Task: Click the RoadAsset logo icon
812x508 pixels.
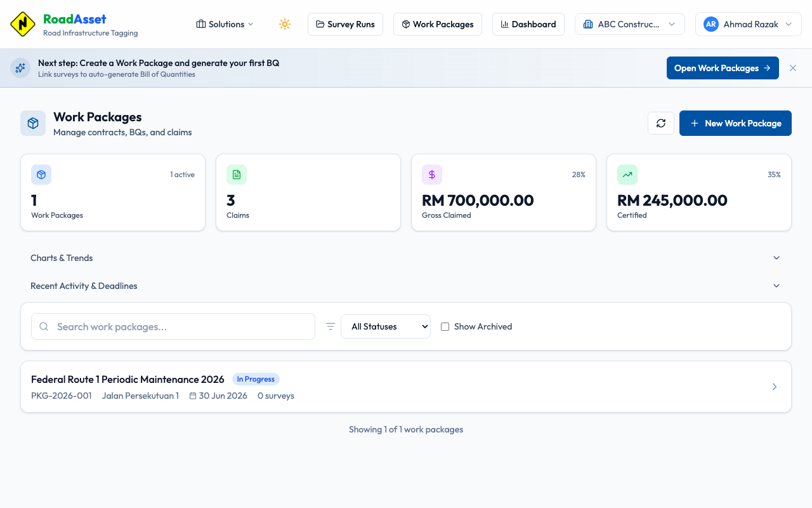Action: point(23,24)
